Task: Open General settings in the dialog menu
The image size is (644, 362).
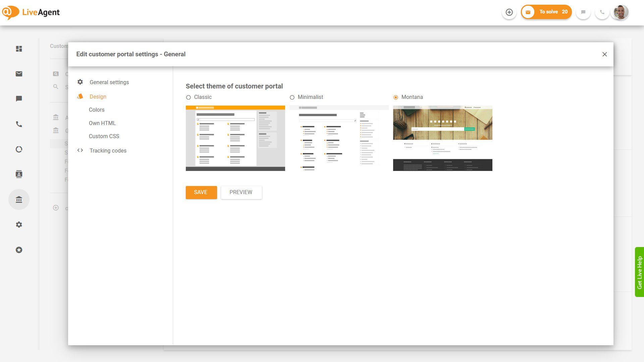Action: click(x=109, y=82)
